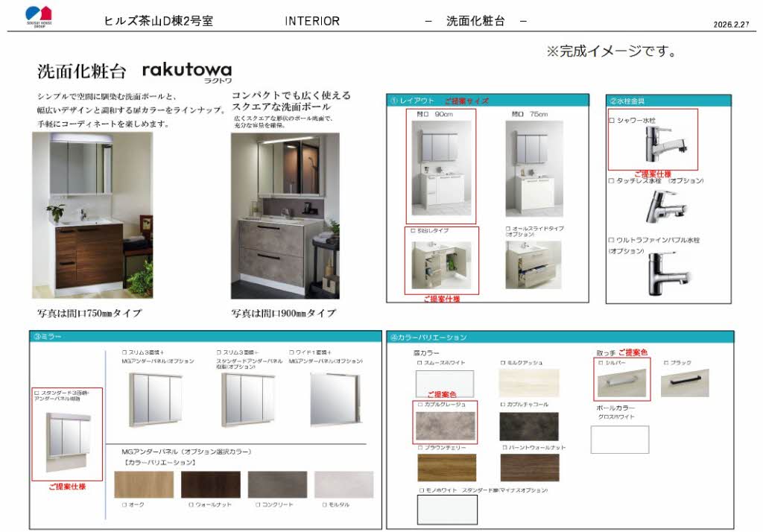Click the silver handle photo

(622, 384)
